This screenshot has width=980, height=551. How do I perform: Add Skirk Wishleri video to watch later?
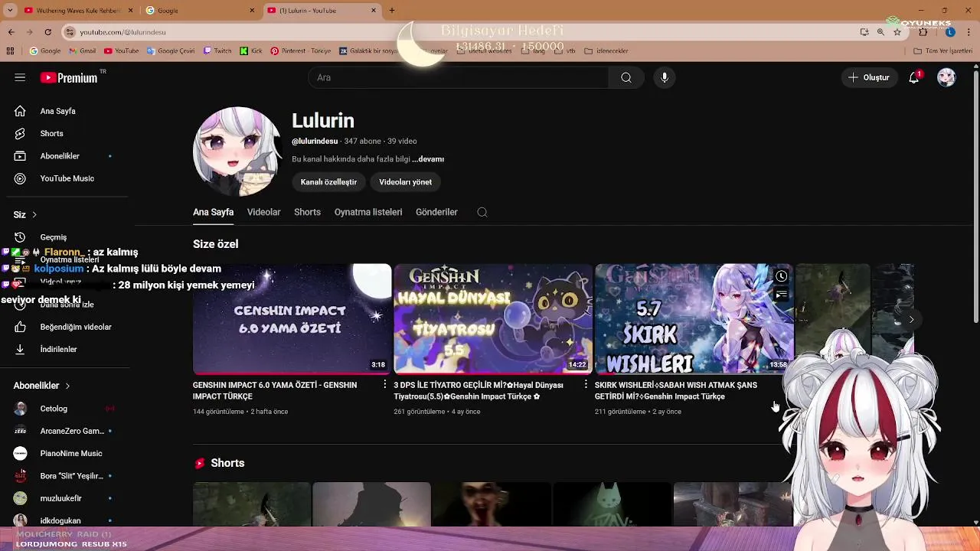click(781, 276)
